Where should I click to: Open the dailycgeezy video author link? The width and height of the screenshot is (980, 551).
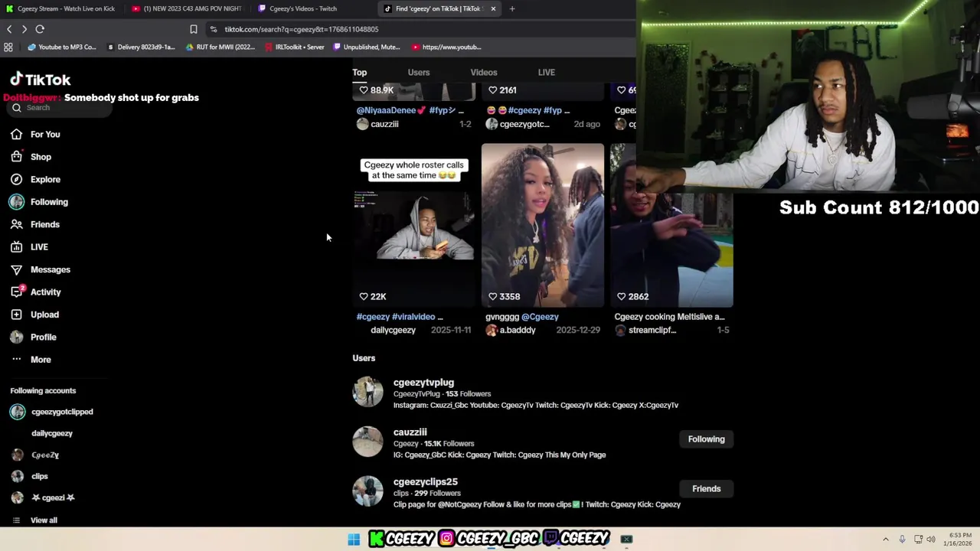click(393, 331)
